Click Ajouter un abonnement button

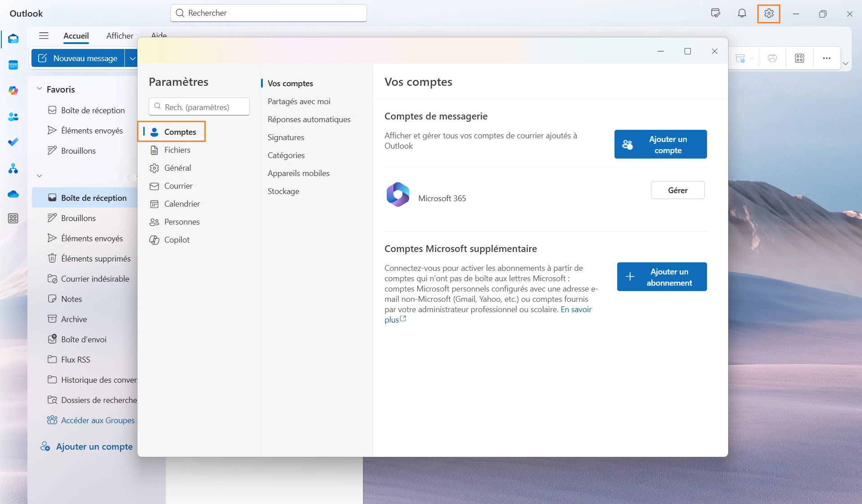click(661, 277)
